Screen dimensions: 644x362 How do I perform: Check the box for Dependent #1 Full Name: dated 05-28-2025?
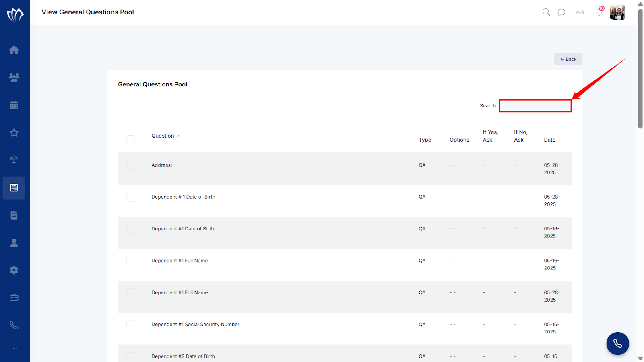131,293
